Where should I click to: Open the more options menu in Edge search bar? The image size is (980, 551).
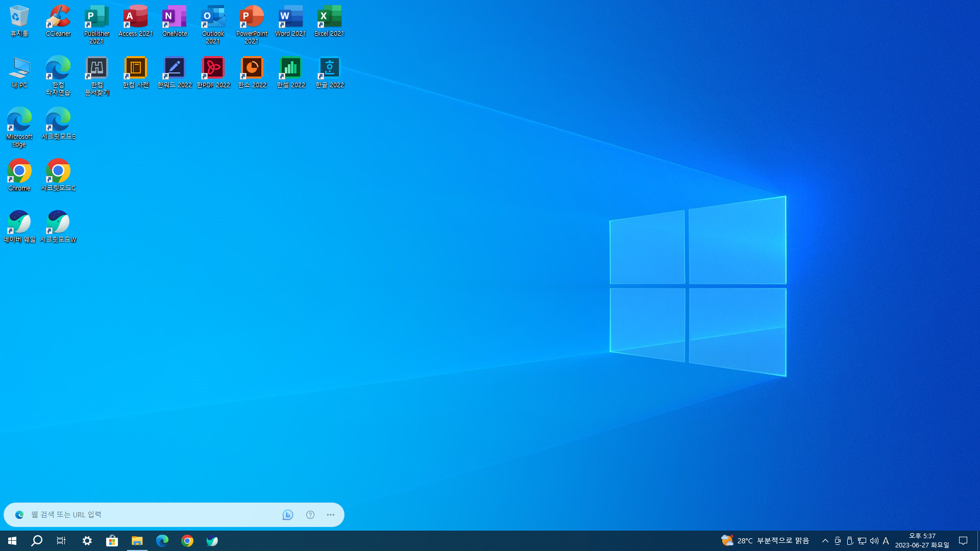[x=331, y=515]
